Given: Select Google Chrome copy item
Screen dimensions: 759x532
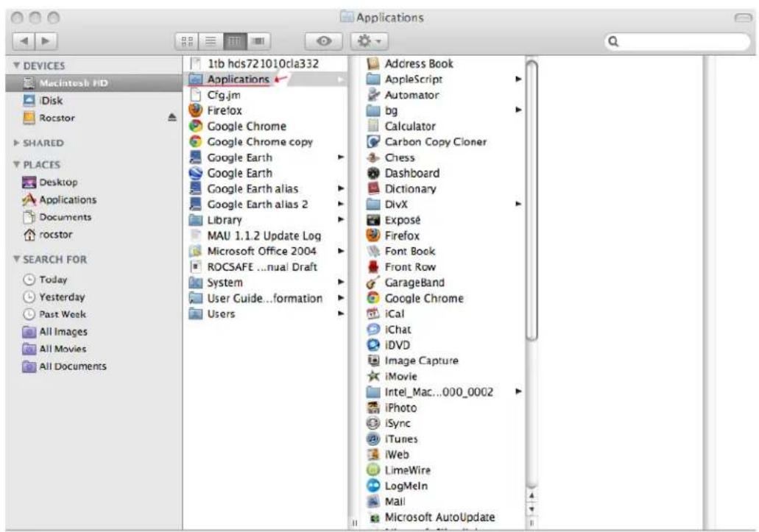Looking at the screenshot, I should tap(250, 142).
